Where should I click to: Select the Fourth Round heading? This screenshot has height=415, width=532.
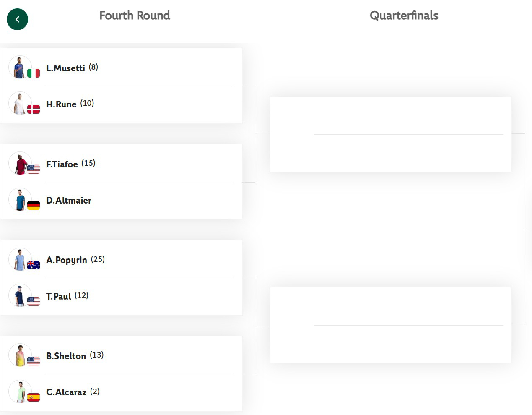point(135,16)
